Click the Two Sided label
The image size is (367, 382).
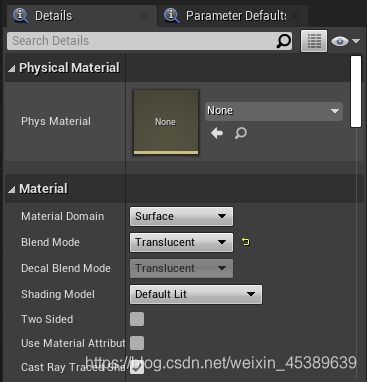pyautogui.click(x=47, y=319)
